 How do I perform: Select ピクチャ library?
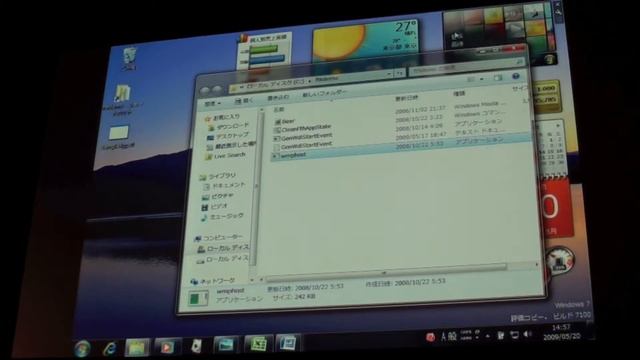218,196
